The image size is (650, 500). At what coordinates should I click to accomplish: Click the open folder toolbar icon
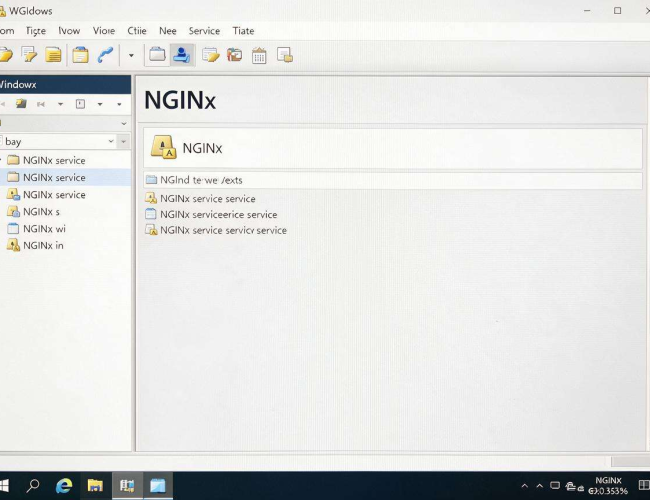(6, 55)
